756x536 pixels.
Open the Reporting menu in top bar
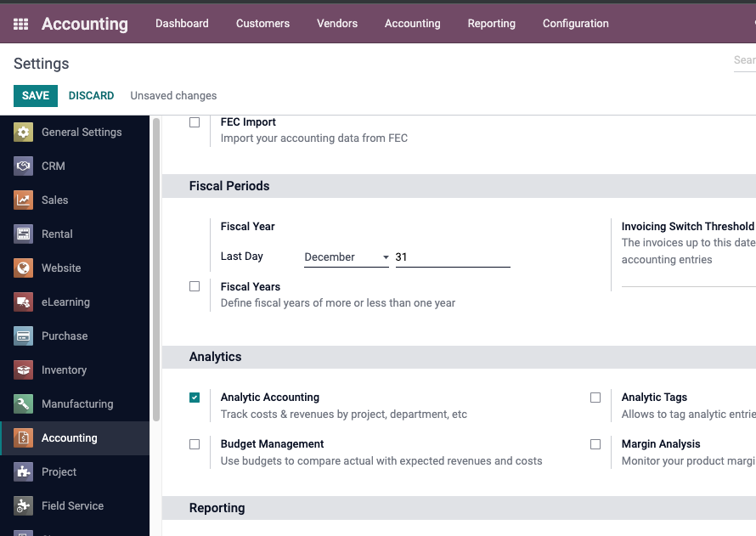491,24
